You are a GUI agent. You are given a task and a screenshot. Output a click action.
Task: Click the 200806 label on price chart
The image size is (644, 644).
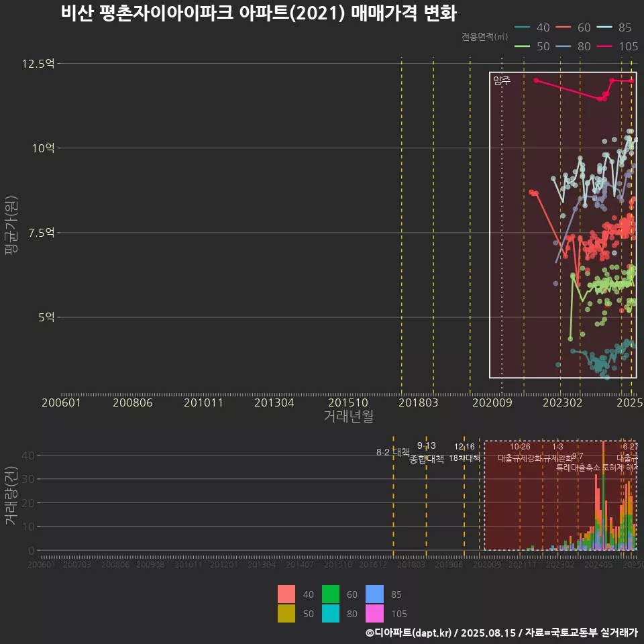pyautogui.click(x=133, y=402)
